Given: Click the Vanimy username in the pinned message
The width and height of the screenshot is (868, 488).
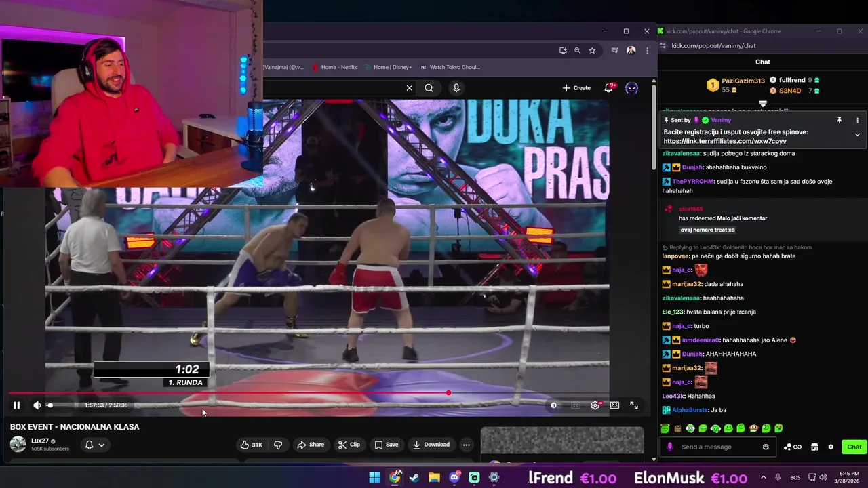Looking at the screenshot, I should pyautogui.click(x=721, y=120).
